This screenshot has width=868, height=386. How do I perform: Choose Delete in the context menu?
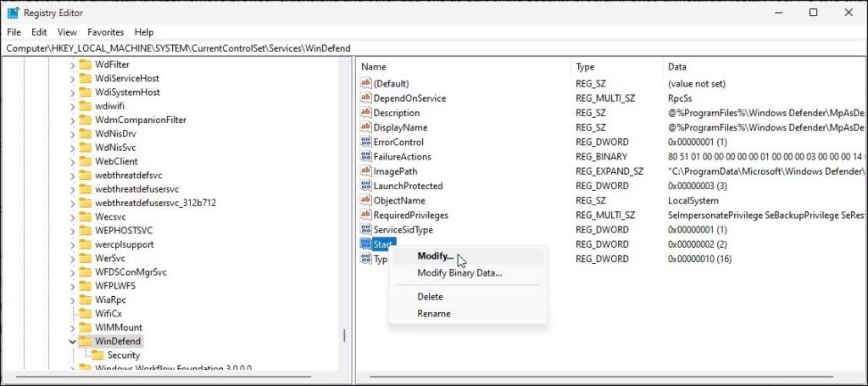pyautogui.click(x=430, y=297)
